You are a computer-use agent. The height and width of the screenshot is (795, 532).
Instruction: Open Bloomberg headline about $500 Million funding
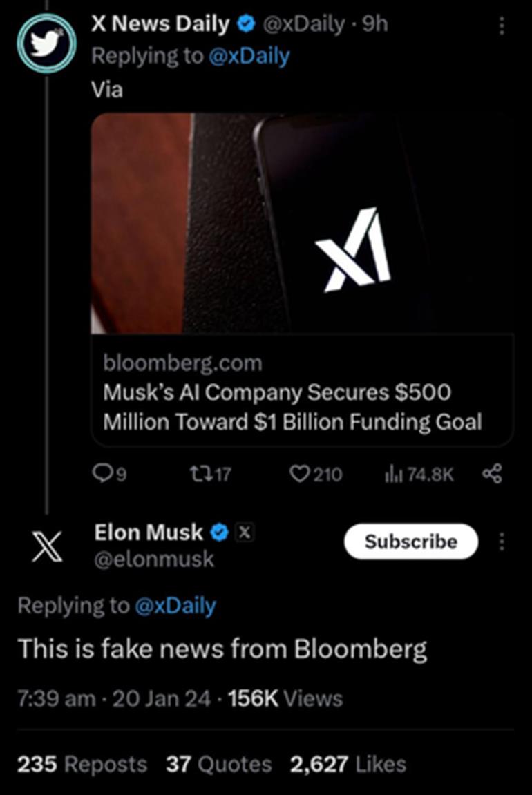(293, 407)
